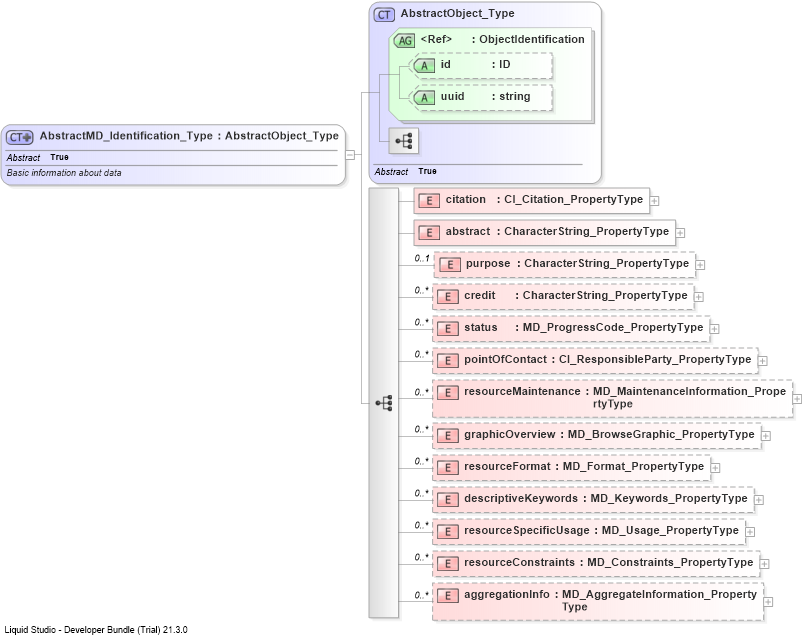This screenshot has width=802, height=635.
Task: Expand the resourceConstraints element
Action: tap(765, 564)
